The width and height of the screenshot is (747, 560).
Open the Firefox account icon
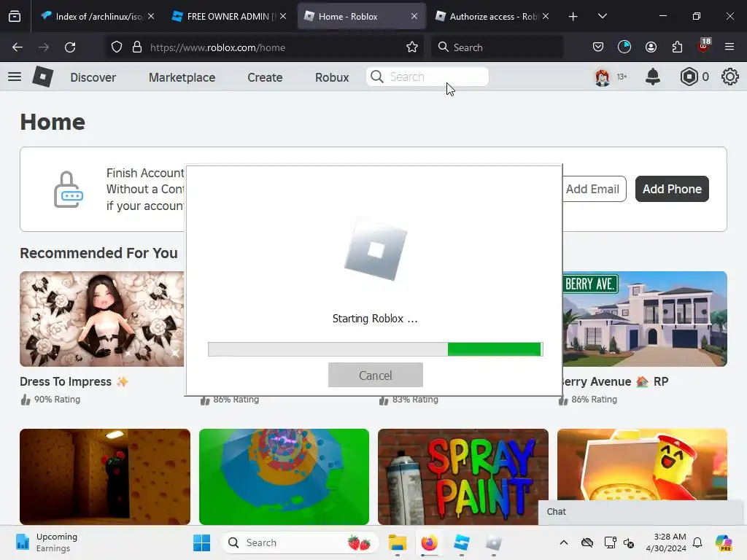point(651,47)
